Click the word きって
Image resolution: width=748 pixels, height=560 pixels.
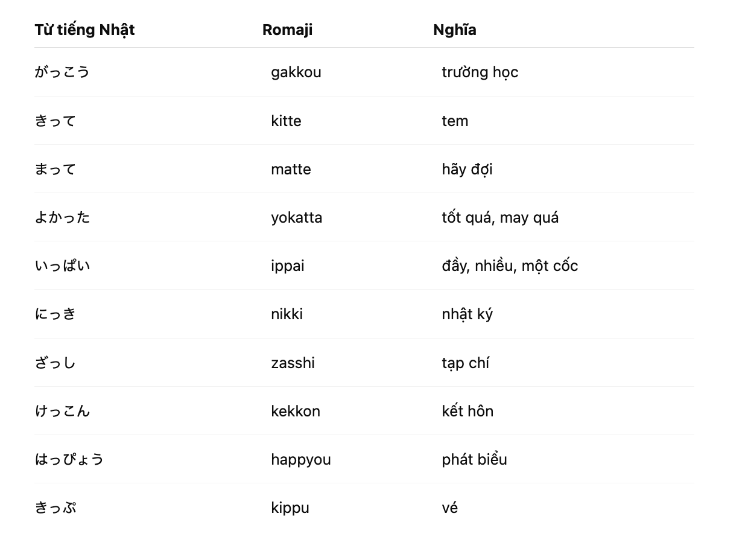coord(55,121)
